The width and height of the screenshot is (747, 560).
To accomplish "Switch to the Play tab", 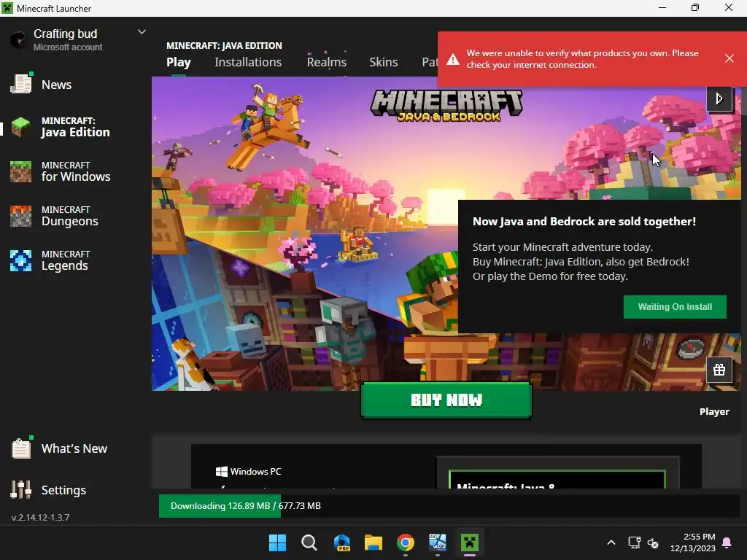I will 179,63.
